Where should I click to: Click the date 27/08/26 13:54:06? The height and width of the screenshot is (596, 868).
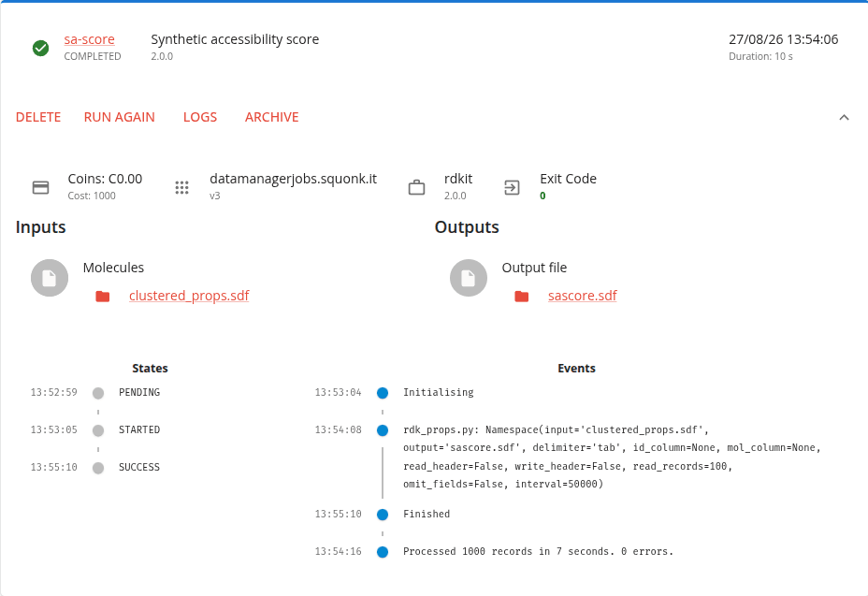[783, 39]
